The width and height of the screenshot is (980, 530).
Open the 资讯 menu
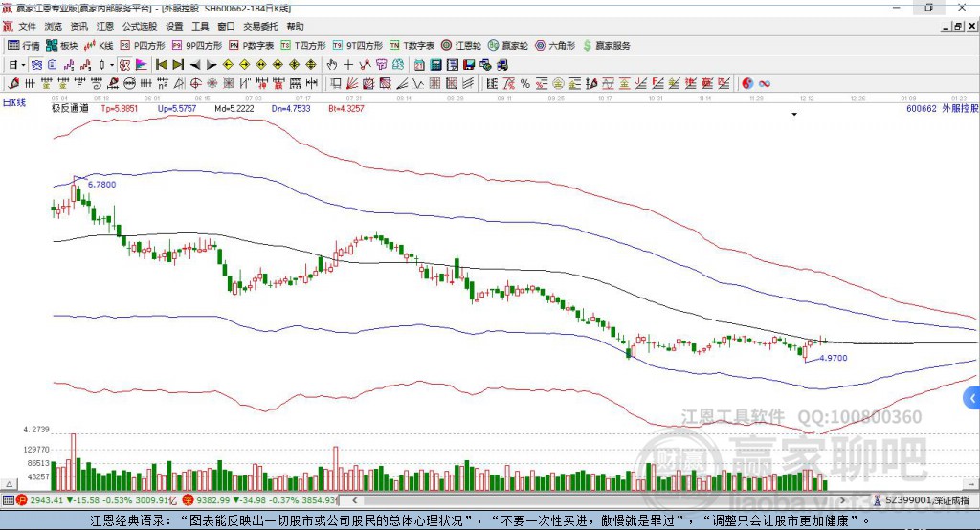pos(78,26)
